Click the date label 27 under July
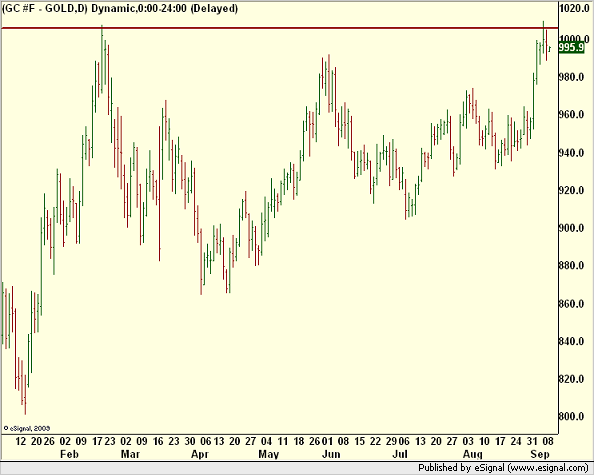 tap(452, 441)
